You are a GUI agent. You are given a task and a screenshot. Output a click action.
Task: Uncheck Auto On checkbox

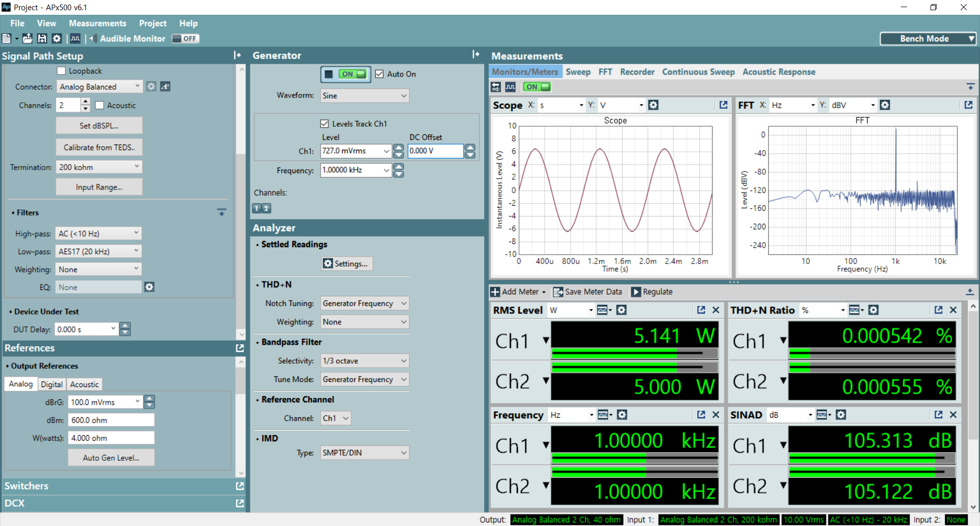(x=379, y=74)
